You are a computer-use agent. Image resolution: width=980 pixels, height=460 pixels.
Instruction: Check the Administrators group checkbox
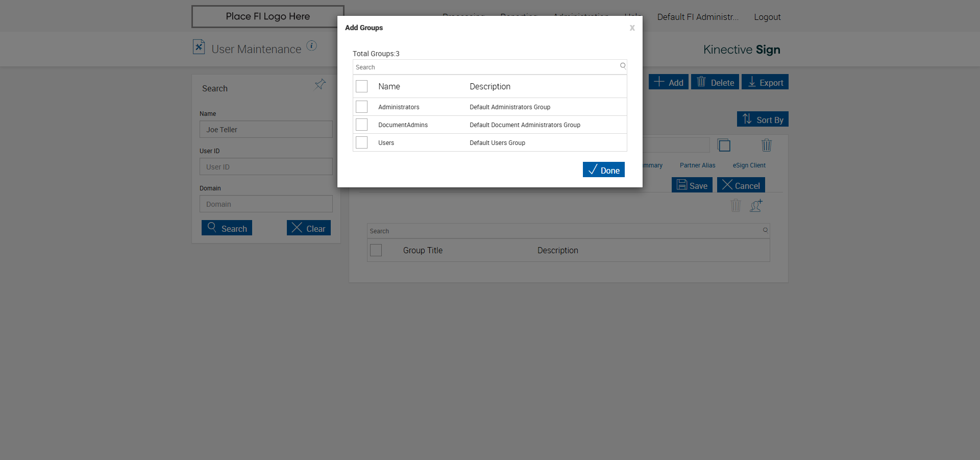[x=361, y=107]
